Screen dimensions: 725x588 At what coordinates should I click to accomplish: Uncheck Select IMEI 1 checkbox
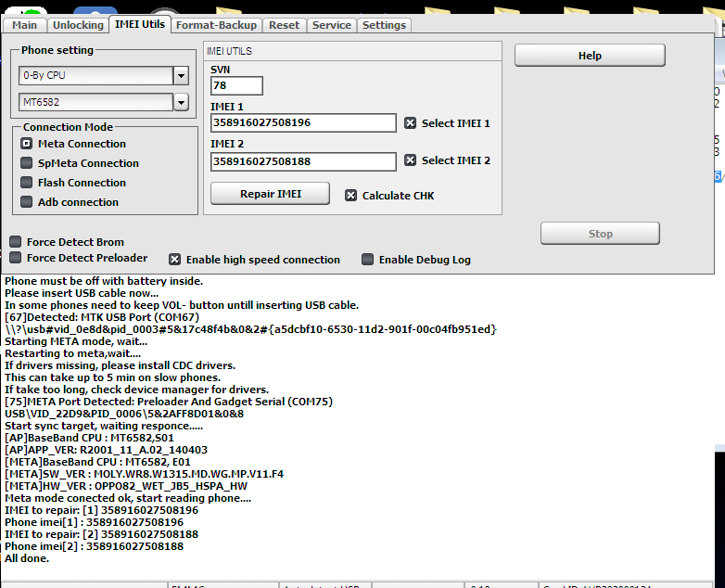click(x=410, y=123)
